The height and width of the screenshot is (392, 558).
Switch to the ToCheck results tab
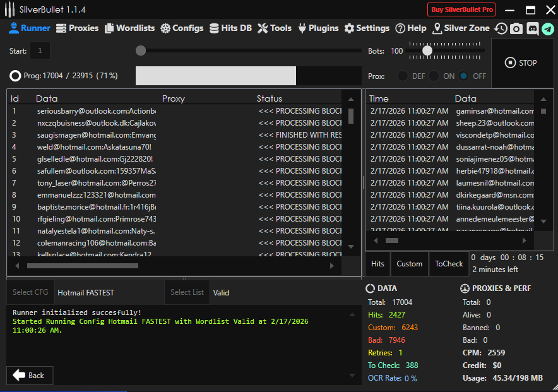pyautogui.click(x=449, y=264)
